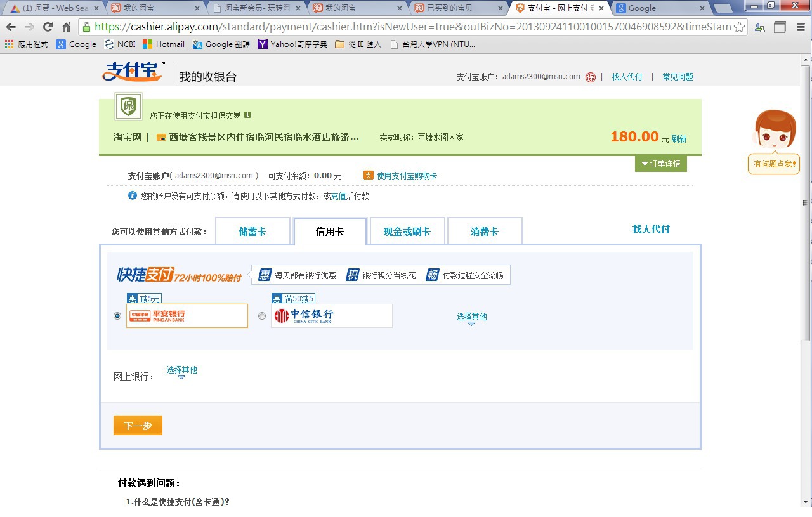The width and height of the screenshot is (812, 517).
Task: Click the seller name 西塘水阁人家
Action: [440, 137]
